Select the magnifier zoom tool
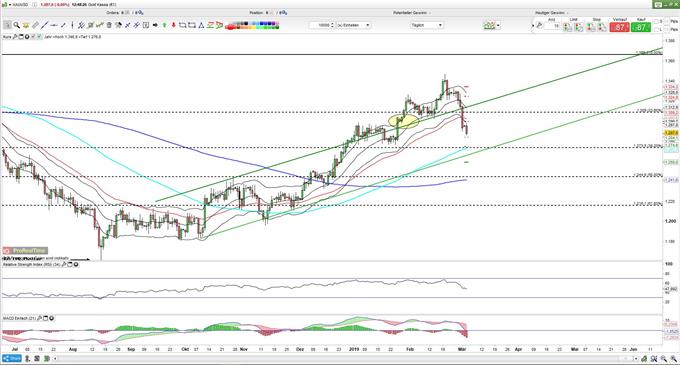The image size is (680, 365). click(x=16, y=25)
